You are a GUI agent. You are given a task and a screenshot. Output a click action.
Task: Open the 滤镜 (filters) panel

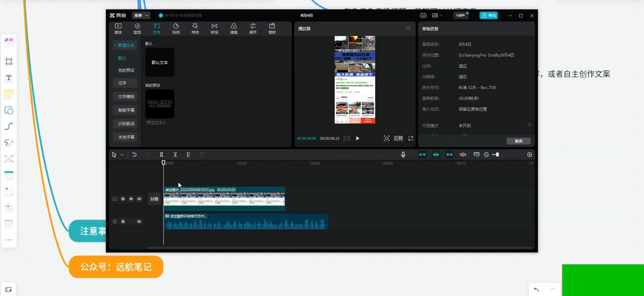click(233, 28)
